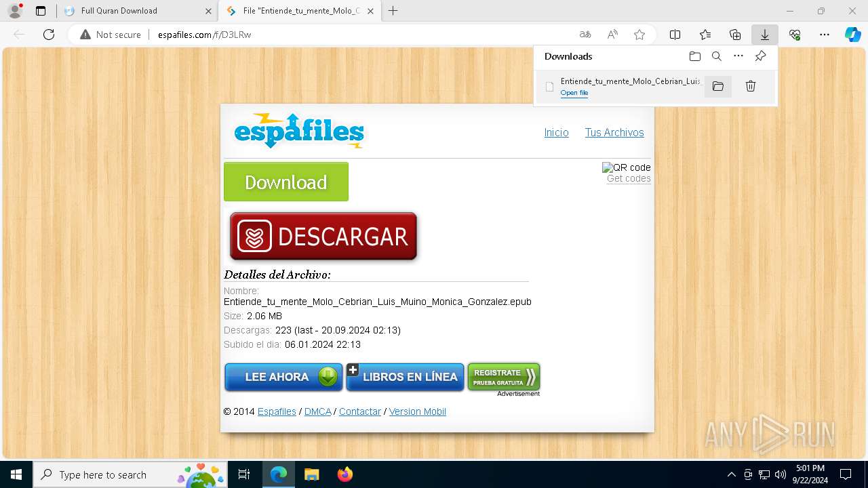Open the translate page icon
Viewport: 868px width, 488px height.
point(585,35)
